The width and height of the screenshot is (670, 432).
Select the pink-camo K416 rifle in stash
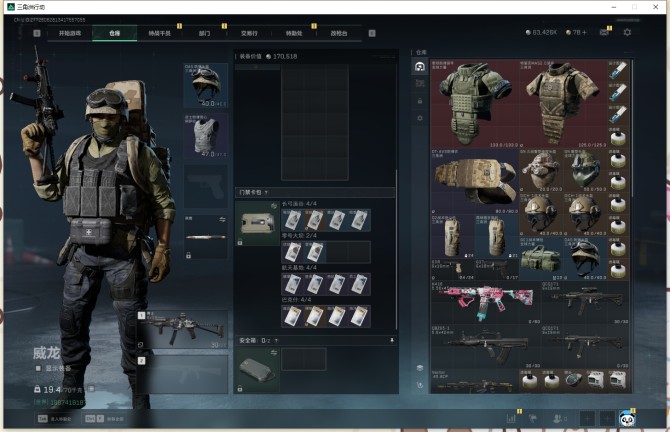tap(485, 302)
